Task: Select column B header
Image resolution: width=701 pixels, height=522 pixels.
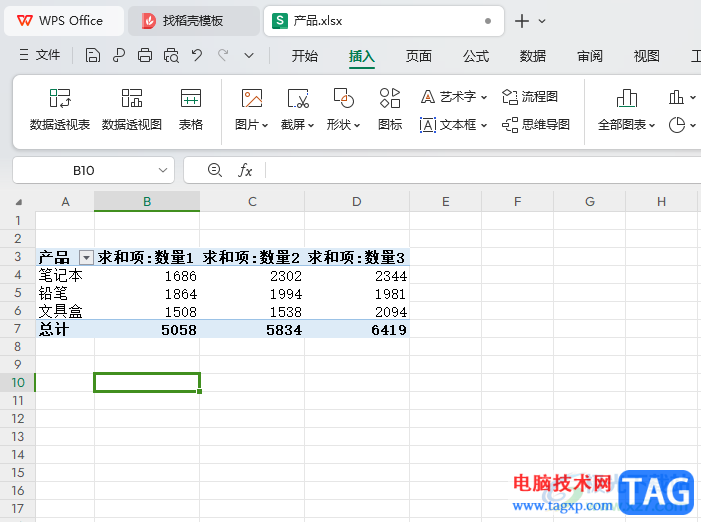Action: click(x=147, y=202)
